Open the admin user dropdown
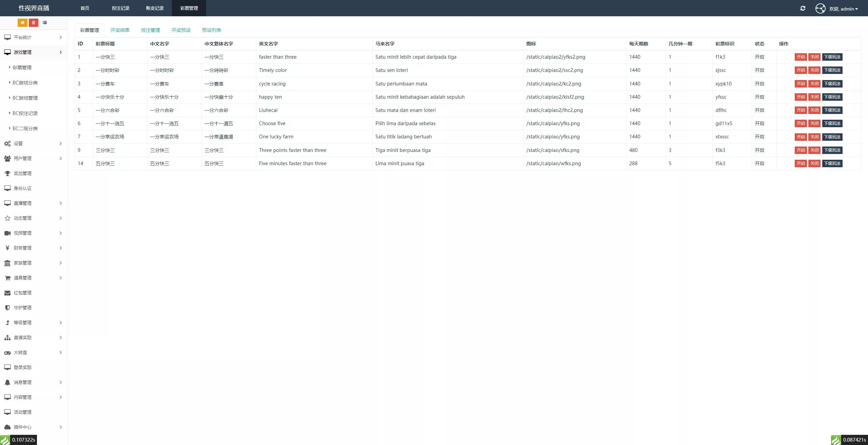 (844, 9)
